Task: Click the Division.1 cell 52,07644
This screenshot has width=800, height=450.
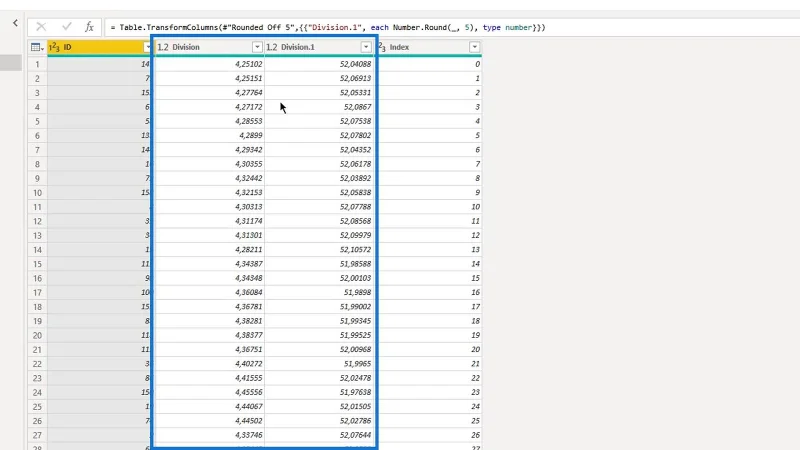Action: 319,435
